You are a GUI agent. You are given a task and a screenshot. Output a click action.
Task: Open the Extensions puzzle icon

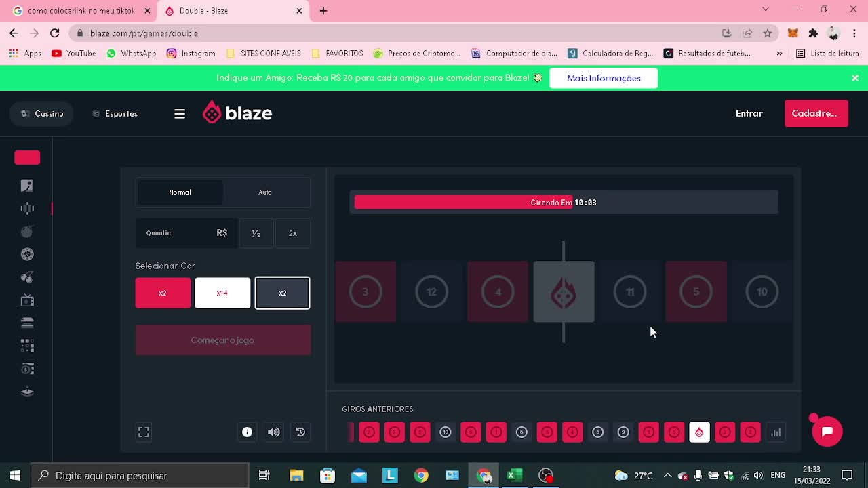pyautogui.click(x=813, y=33)
